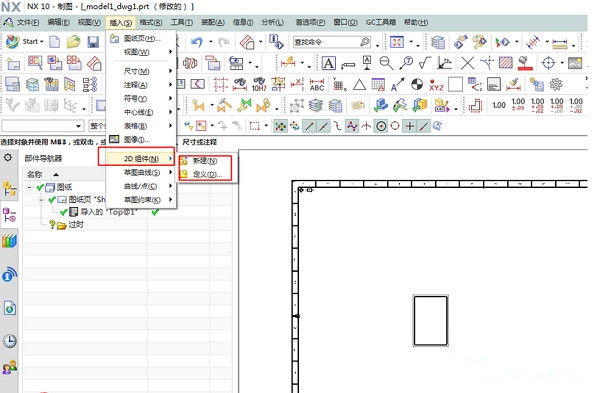Toggle the checkmark on 图纸 node

click(40, 187)
